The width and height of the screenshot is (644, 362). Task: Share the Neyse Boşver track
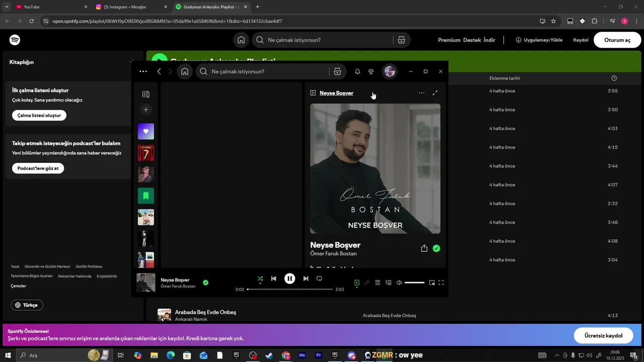[424, 248]
